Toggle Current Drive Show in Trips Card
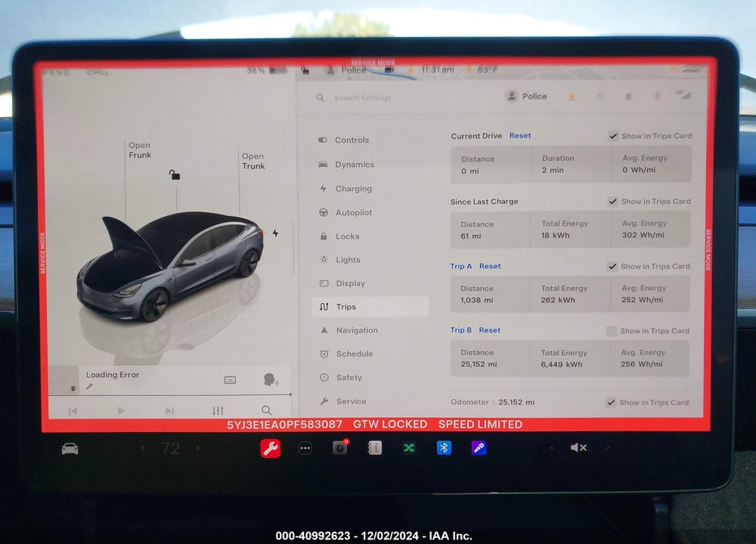 point(613,136)
